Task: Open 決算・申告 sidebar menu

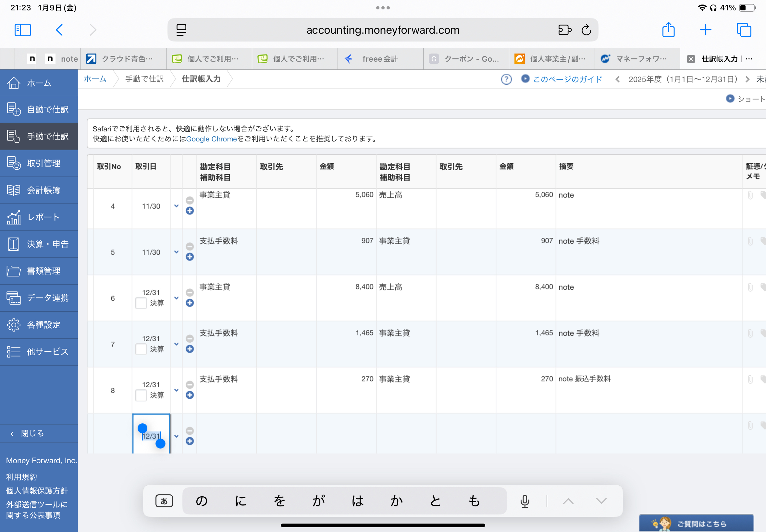Action: [x=39, y=244]
